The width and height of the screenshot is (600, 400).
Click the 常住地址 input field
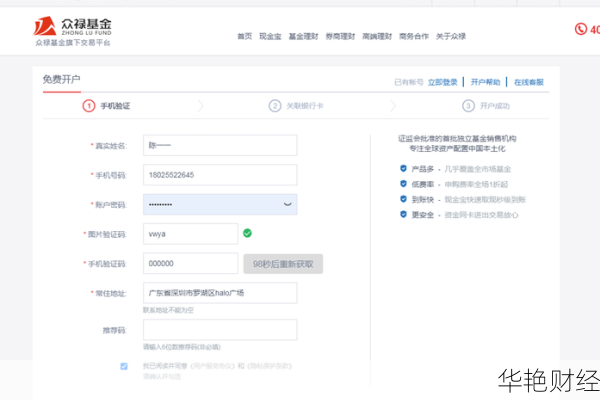pos(220,293)
